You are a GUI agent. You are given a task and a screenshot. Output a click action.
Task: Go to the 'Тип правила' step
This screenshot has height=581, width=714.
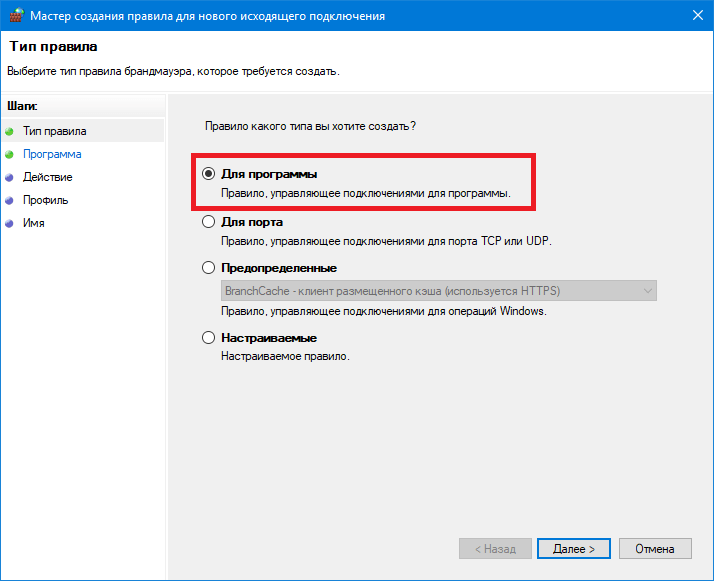pyautogui.click(x=55, y=131)
